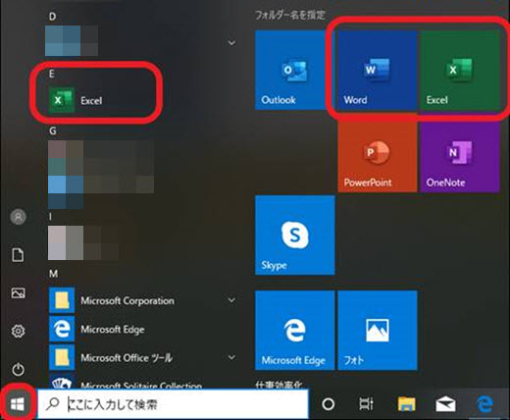Open the Documents sidebar icon
This screenshot has height=420, width=510.
(18, 255)
